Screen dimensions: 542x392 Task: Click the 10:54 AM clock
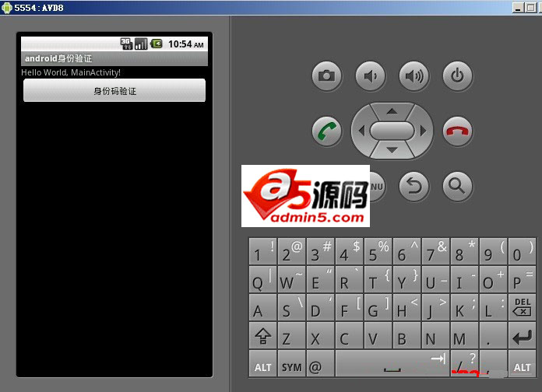click(185, 44)
